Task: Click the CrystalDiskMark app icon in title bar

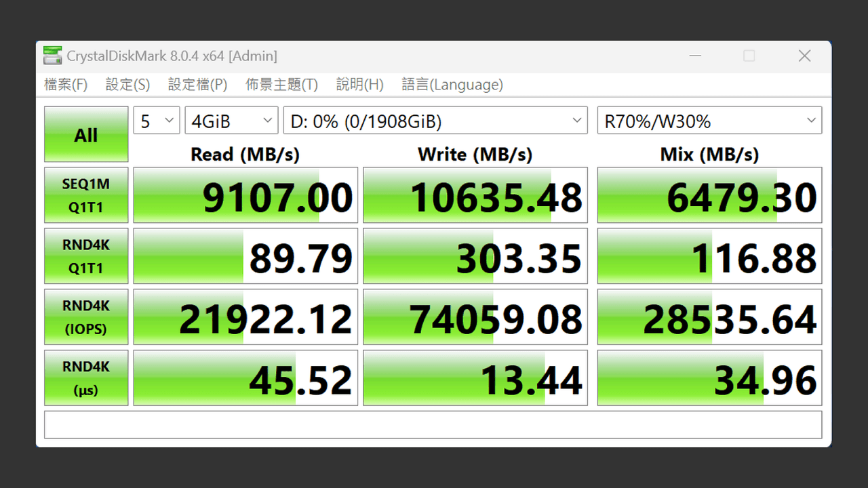Action: click(52, 56)
